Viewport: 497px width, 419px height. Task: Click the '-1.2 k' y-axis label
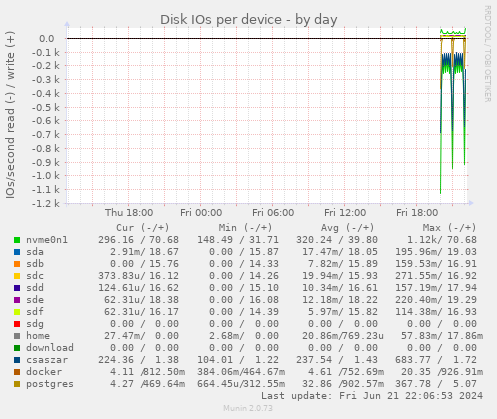(46, 203)
